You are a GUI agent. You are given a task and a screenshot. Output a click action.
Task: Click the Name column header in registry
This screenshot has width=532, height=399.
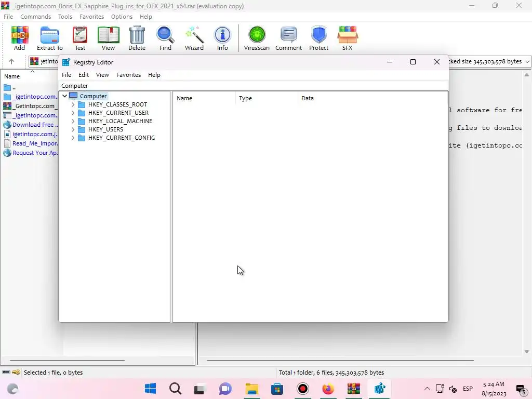point(205,98)
